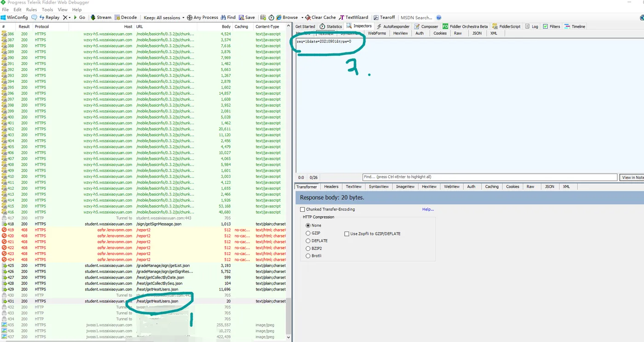Click the Tearoff toolbar button
644x342 pixels.
click(384, 17)
